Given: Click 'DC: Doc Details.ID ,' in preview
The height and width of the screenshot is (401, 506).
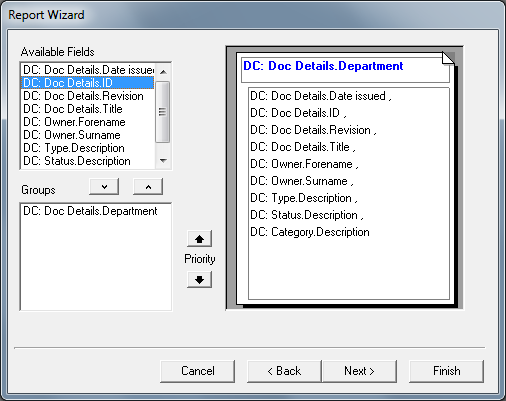Looking at the screenshot, I should pos(298,113).
